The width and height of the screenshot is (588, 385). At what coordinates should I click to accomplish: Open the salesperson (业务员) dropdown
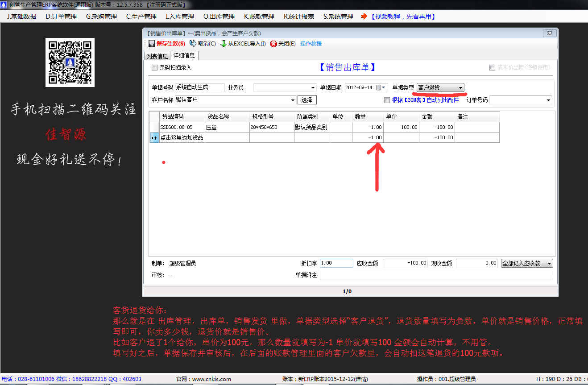(x=313, y=88)
